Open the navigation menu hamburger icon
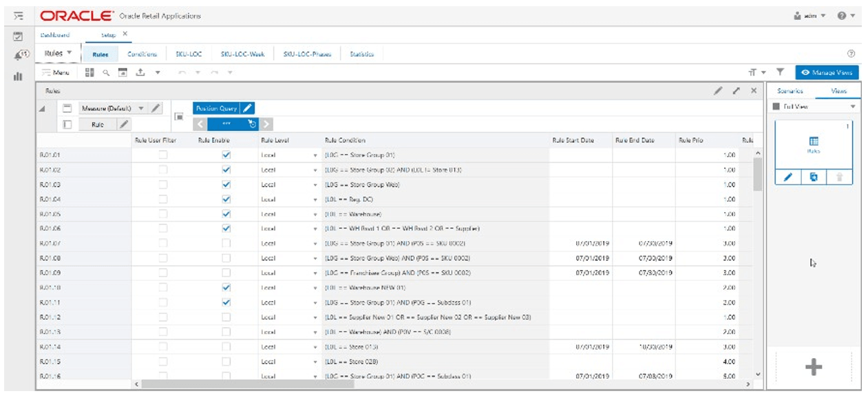The width and height of the screenshot is (868, 398). [19, 14]
